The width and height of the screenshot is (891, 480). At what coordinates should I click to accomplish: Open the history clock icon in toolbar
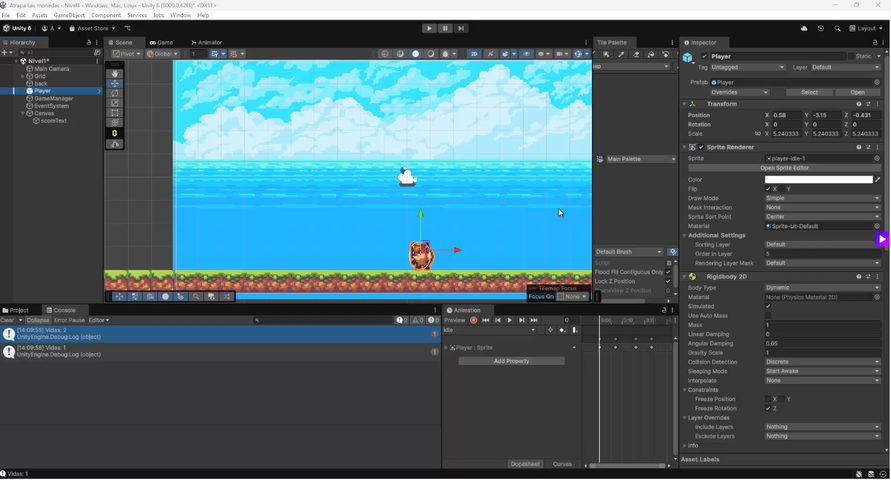821,28
